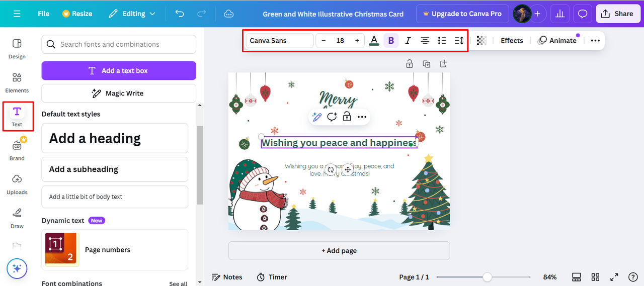Adjust the zoom slider

pos(487,277)
